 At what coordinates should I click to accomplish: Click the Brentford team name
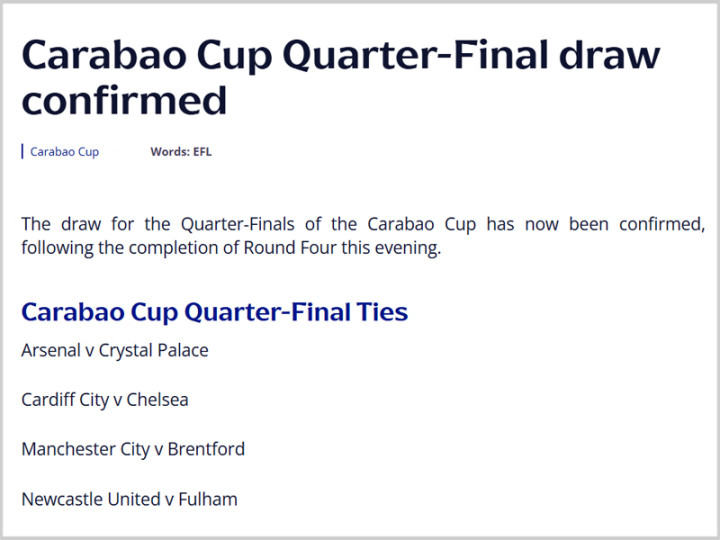[x=206, y=449]
